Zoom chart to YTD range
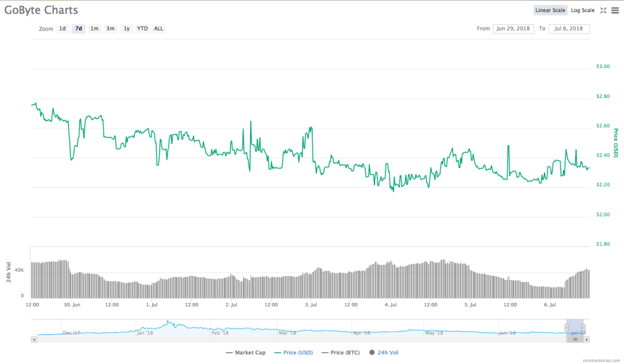The width and height of the screenshot is (624, 364). (x=143, y=29)
